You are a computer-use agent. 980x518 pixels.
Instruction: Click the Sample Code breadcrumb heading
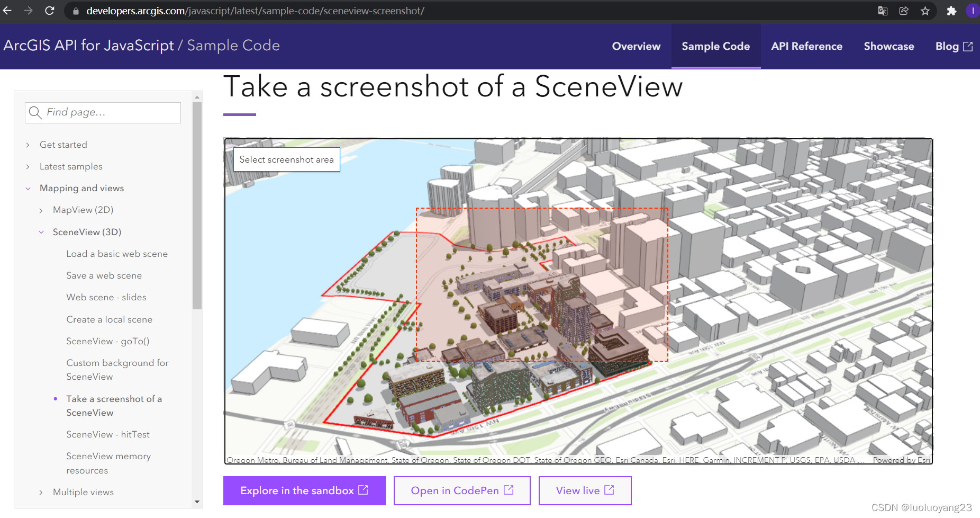233,46
